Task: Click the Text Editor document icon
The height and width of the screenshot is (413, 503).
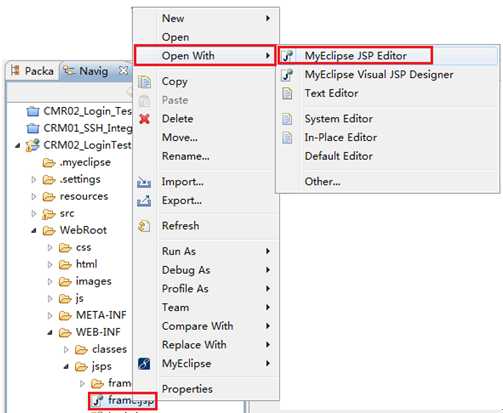Action: coord(287,93)
